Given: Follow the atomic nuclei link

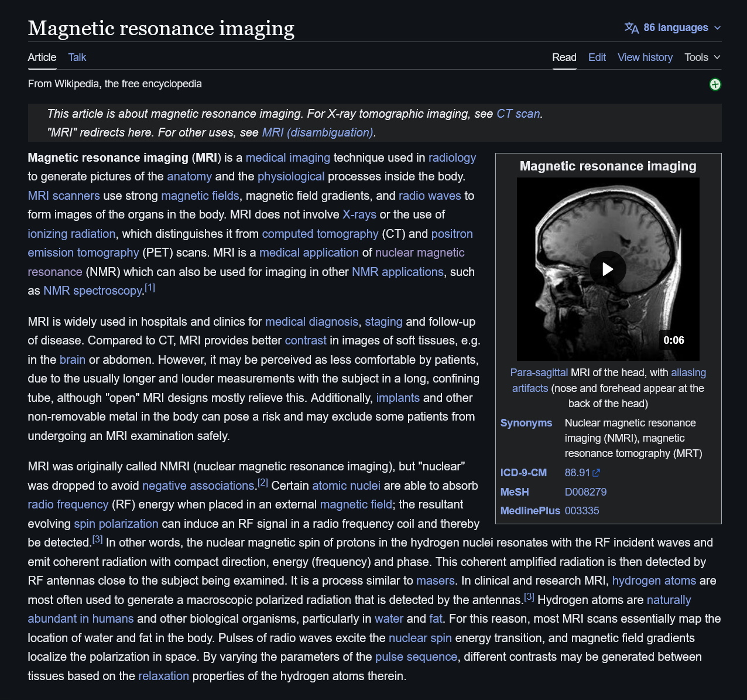Looking at the screenshot, I should click(346, 486).
